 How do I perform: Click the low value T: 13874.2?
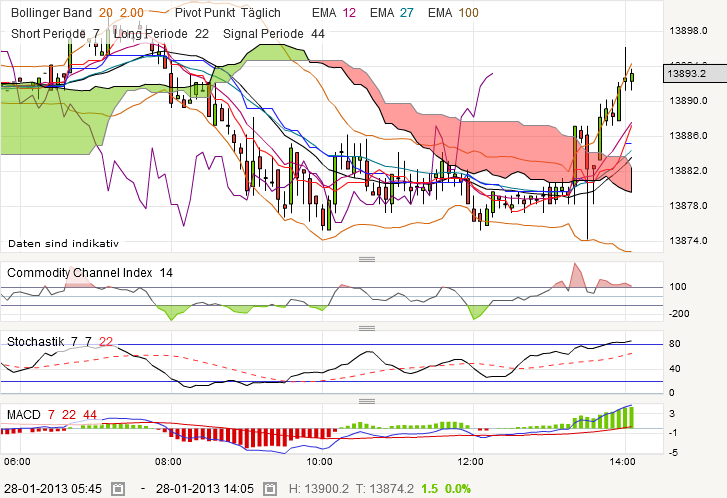coord(385,489)
